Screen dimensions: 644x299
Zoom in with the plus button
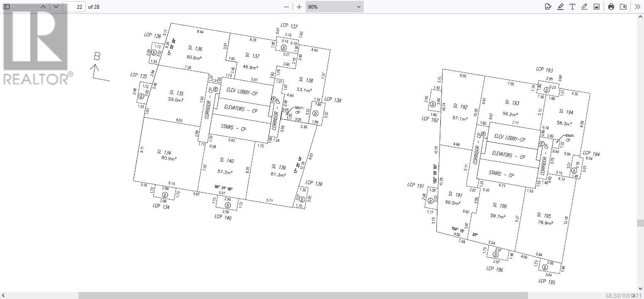(299, 7)
